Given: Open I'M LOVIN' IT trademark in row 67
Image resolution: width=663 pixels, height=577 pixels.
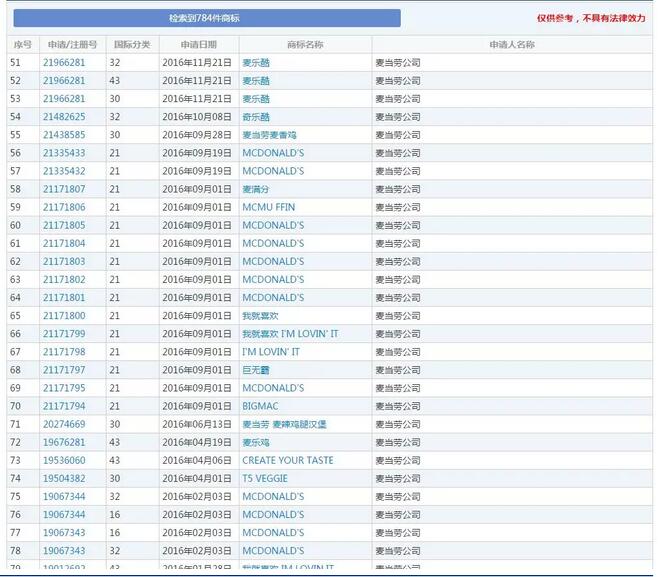Looking at the screenshot, I should pos(271,352).
